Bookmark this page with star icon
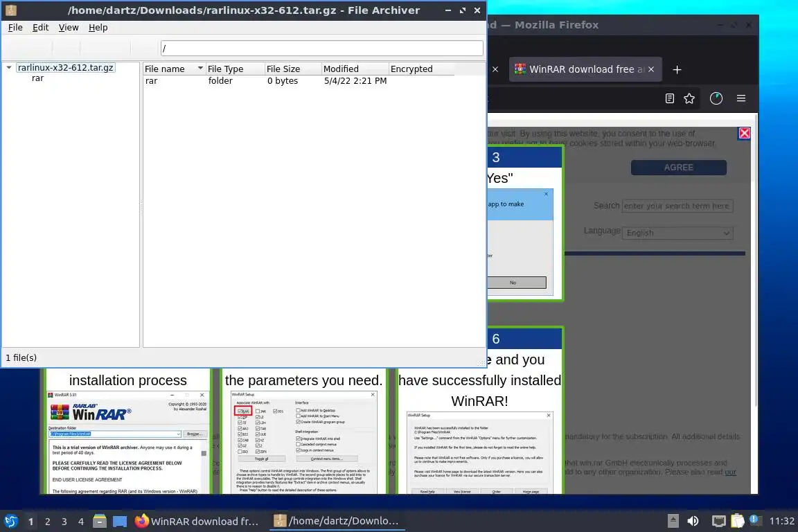The height and width of the screenshot is (532, 798). point(689,98)
